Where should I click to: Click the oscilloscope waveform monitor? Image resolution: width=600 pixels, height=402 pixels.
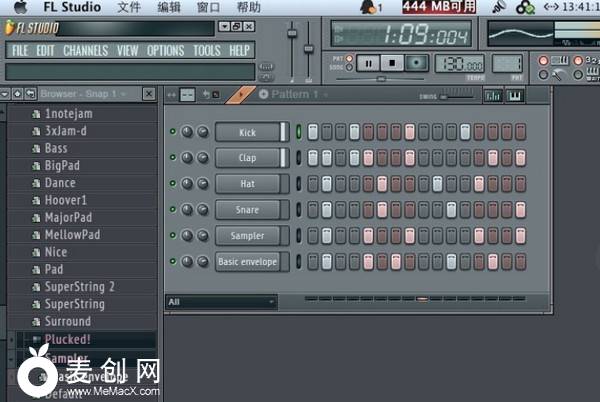click(520, 34)
